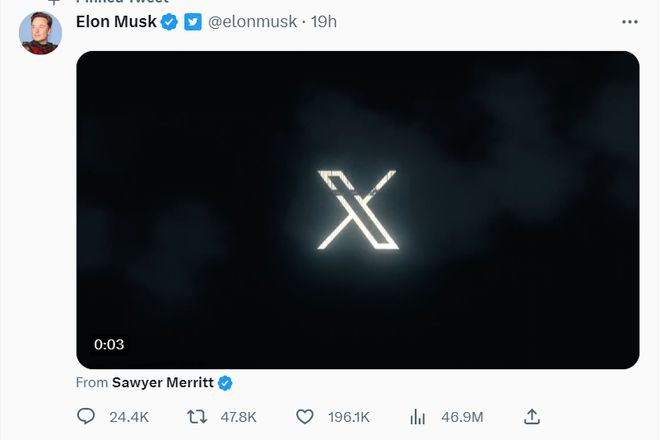The height and width of the screenshot is (440, 660).
Task: Like the tweet with the heart icon
Action: point(305,416)
